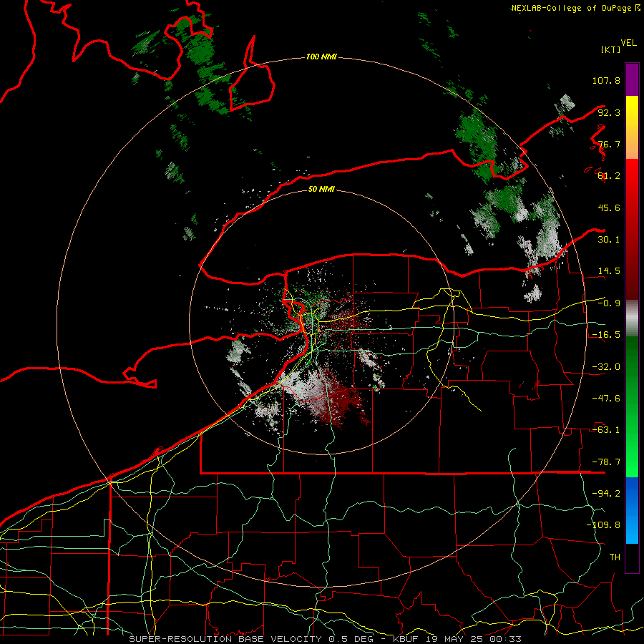
Task: Click the gray segment of velocity color bar
Action: tap(632, 318)
